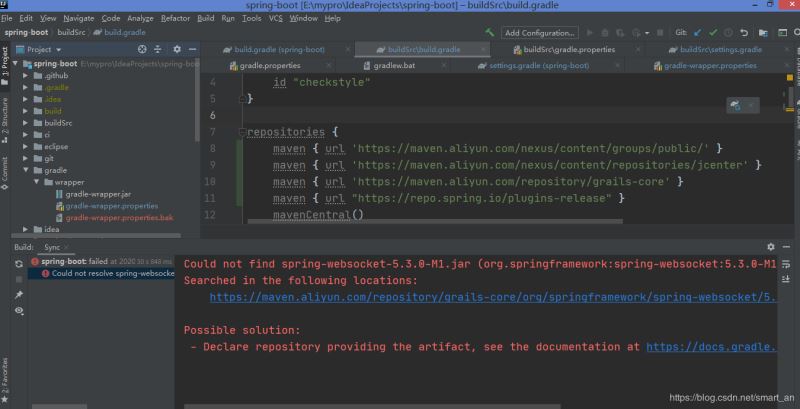Click the pin tab icon in Build panel

pyautogui.click(x=18, y=295)
